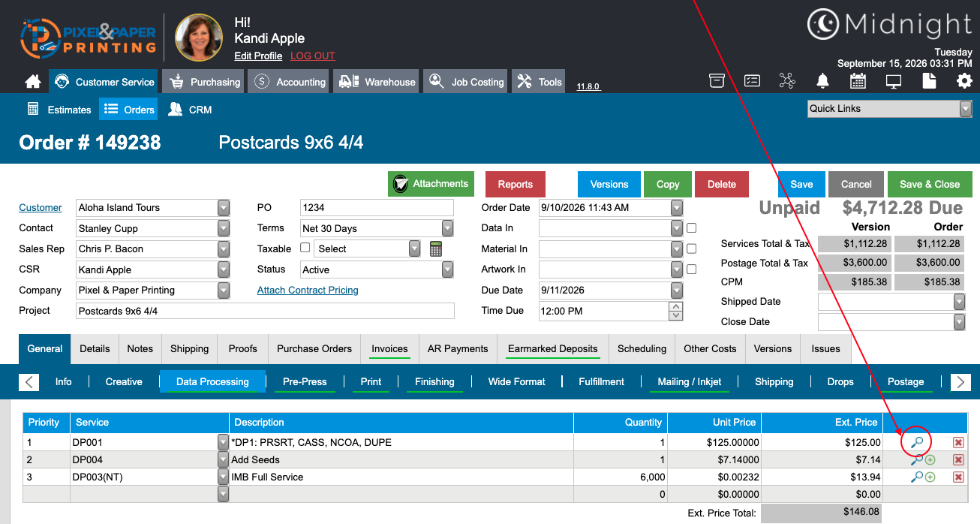The image size is (980, 524).
Task: Expand the Quick Links dropdown
Action: point(889,108)
